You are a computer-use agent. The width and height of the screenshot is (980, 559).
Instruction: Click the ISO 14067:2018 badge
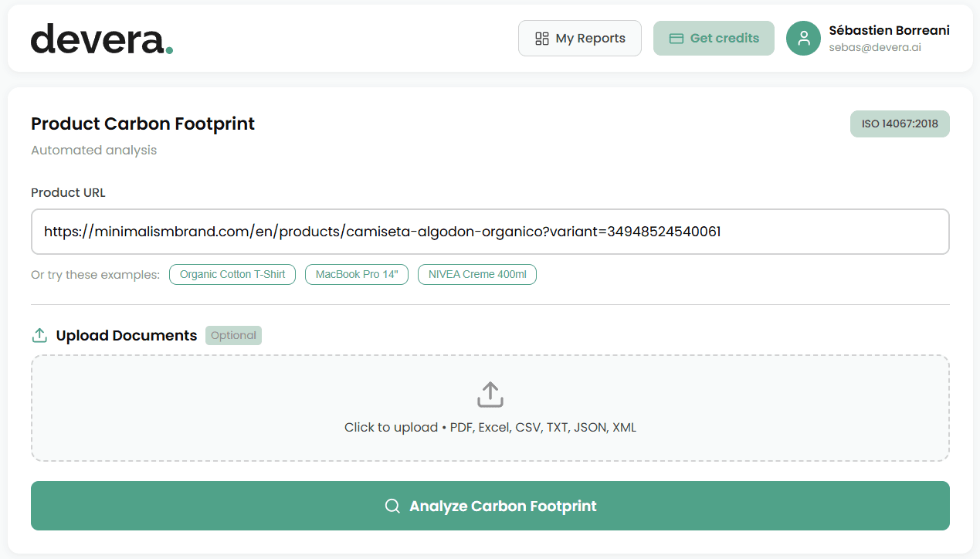(x=899, y=124)
